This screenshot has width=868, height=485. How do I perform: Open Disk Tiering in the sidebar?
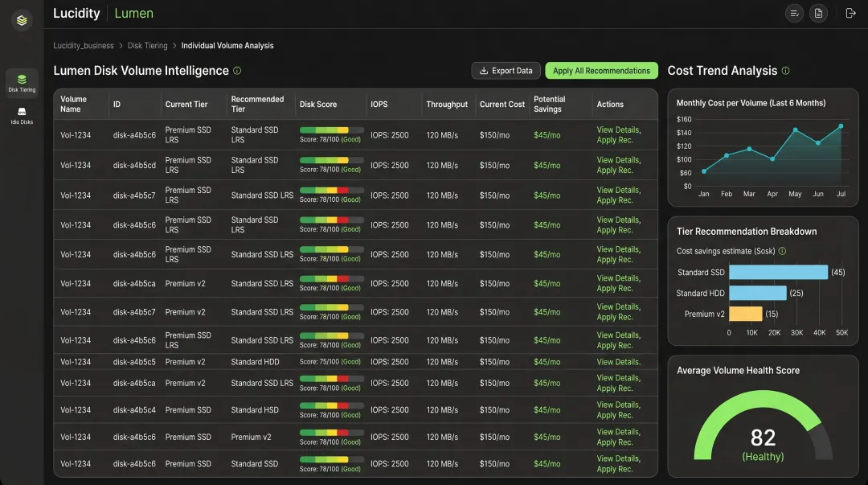[x=22, y=83]
